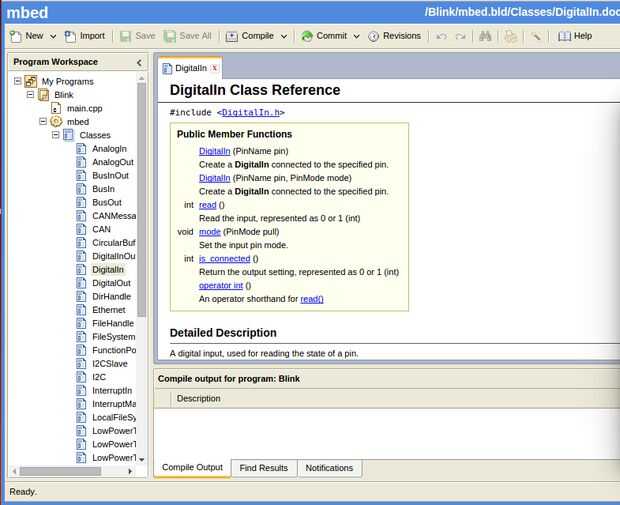This screenshot has width=620, height=505.
Task: Switch to the Notifications tab
Action: tap(329, 468)
